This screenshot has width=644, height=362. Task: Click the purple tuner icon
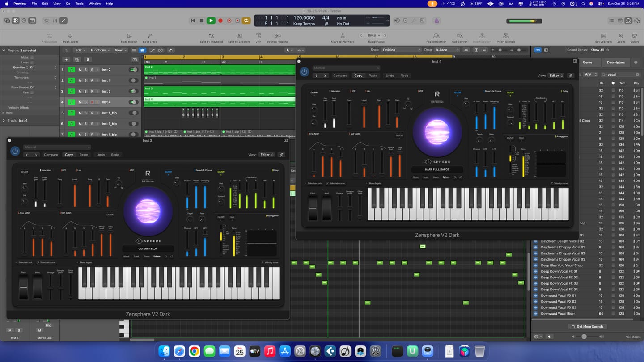(436, 21)
